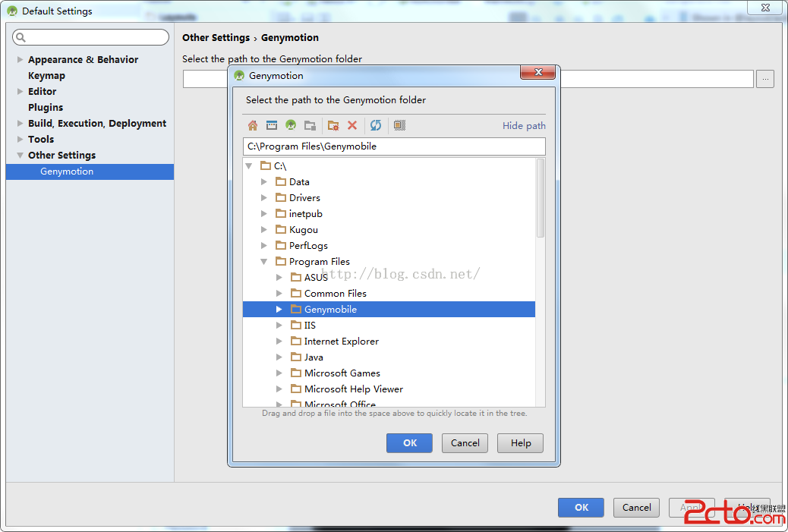This screenshot has width=788, height=532.
Task: Expand the Genymobile folder
Action: [x=279, y=310]
